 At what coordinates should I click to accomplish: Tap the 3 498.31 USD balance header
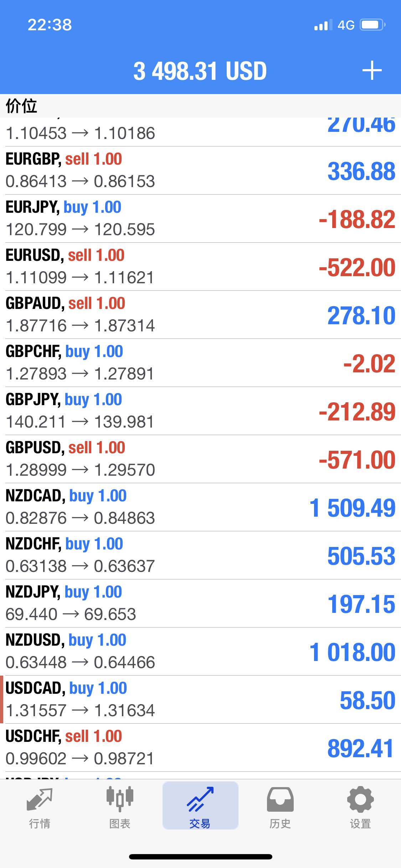pos(200,71)
